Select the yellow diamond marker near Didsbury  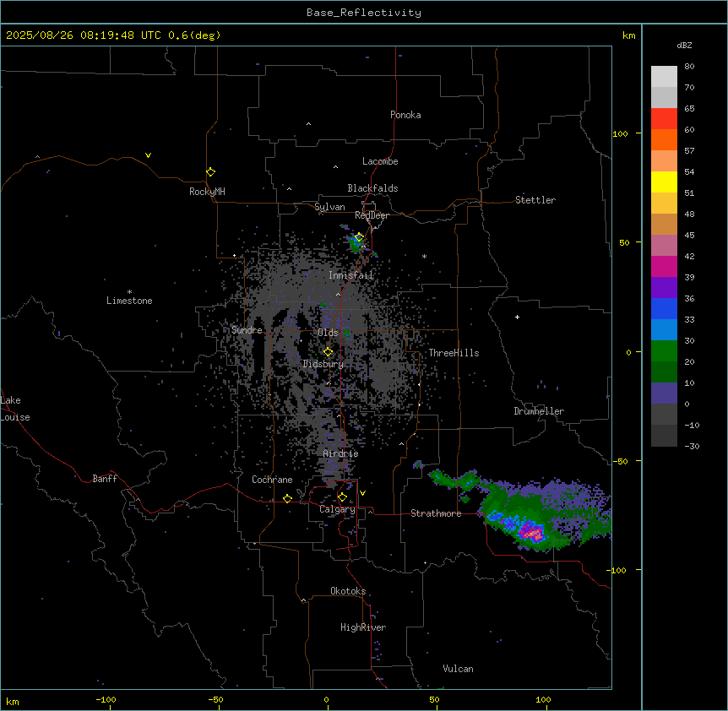coord(328,352)
